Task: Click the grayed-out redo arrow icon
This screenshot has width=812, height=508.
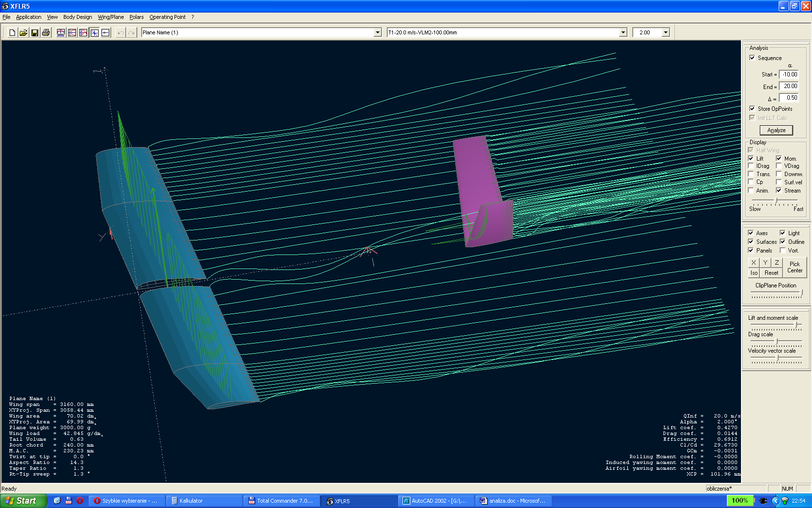Action: tap(131, 32)
